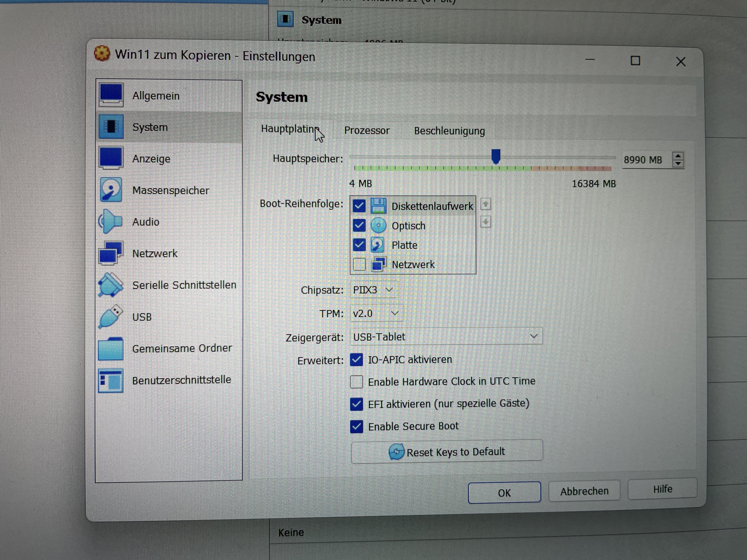The image size is (747, 560).
Task: Click the Hauptspeicher slider handle
Action: click(496, 157)
